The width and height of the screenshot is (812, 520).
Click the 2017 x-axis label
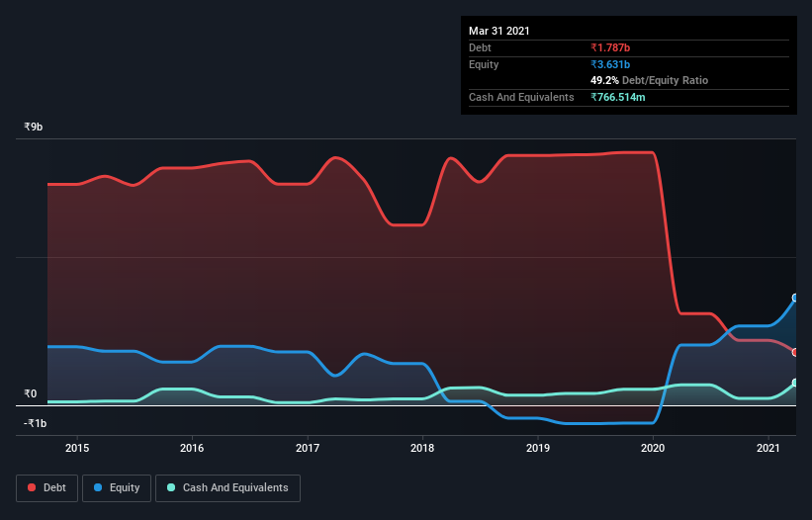pyautogui.click(x=308, y=448)
